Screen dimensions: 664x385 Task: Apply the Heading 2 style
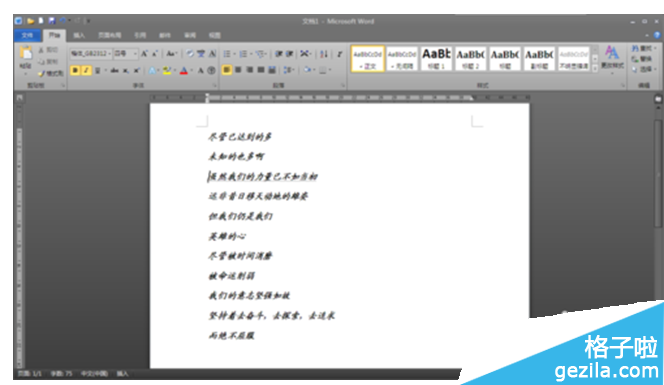click(470, 58)
